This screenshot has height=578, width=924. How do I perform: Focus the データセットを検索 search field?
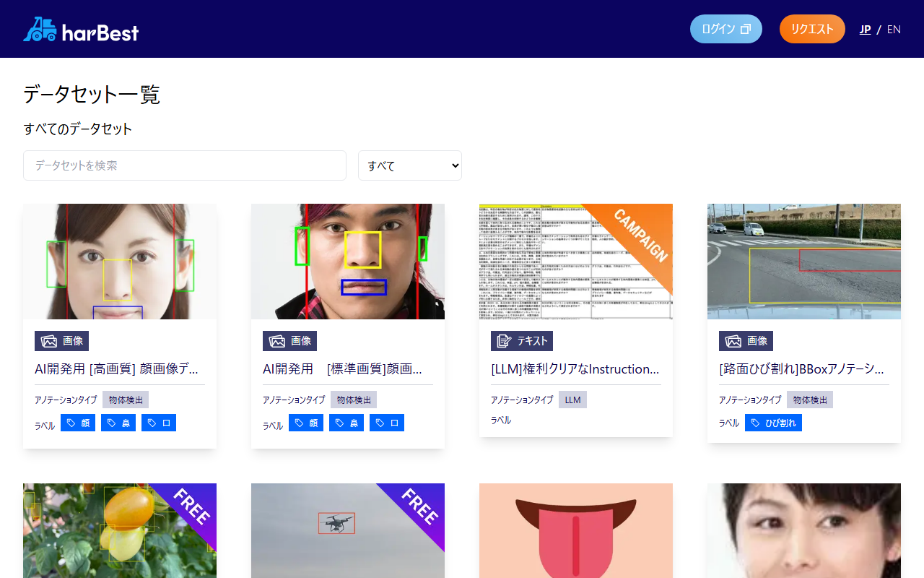pyautogui.click(x=185, y=165)
